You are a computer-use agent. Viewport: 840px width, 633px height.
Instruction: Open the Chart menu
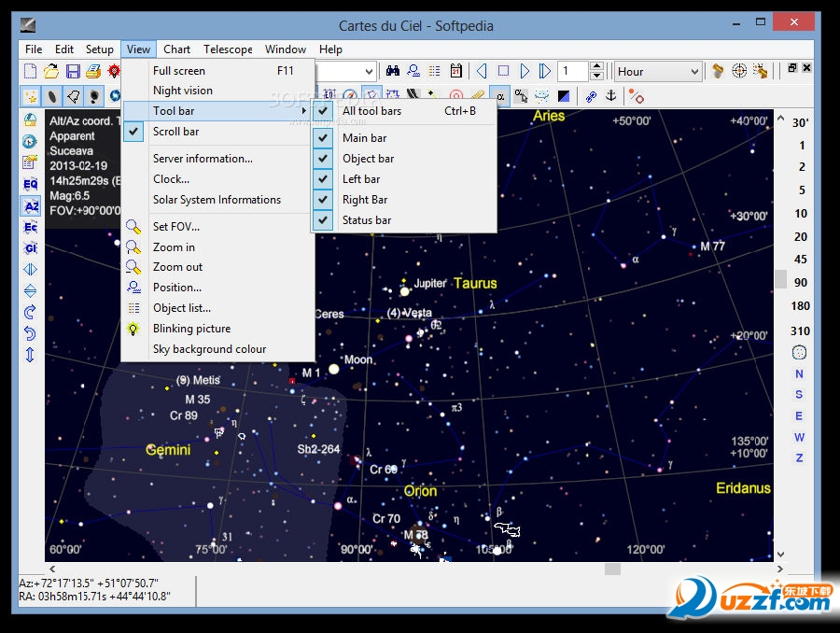(176, 49)
